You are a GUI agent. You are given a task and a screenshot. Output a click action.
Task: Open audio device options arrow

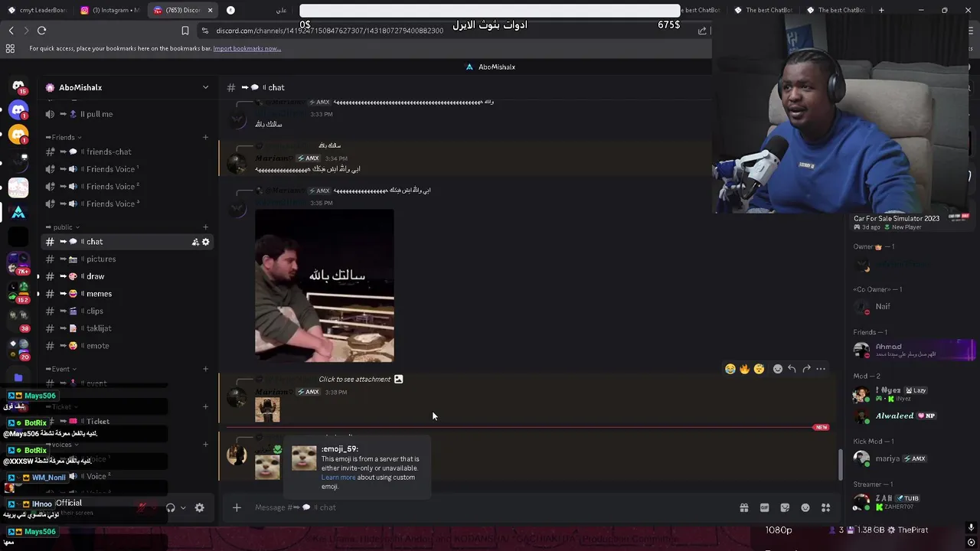click(183, 507)
